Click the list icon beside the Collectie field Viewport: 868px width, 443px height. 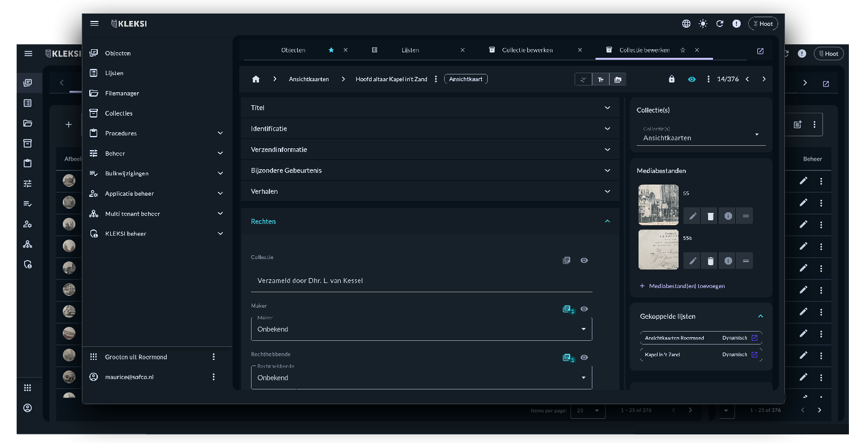567,260
